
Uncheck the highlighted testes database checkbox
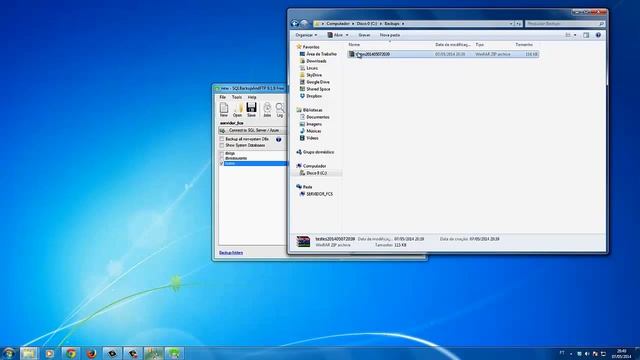(x=222, y=163)
